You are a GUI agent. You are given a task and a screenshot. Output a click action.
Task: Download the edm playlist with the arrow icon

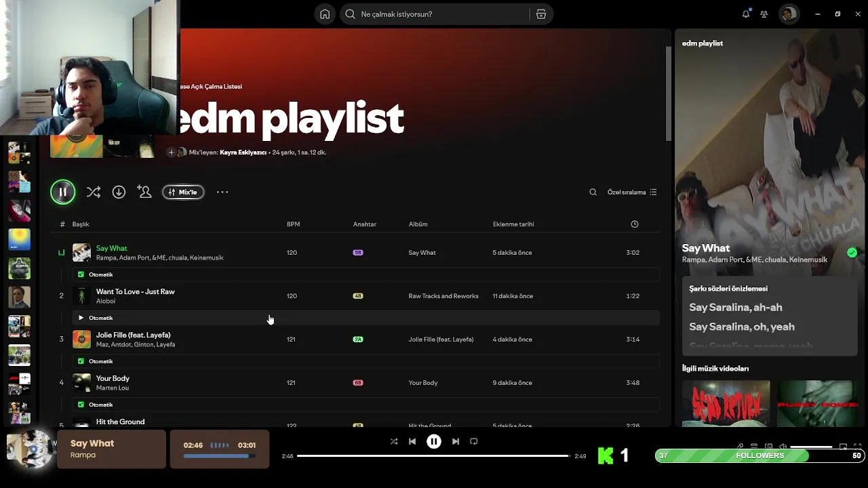(119, 192)
